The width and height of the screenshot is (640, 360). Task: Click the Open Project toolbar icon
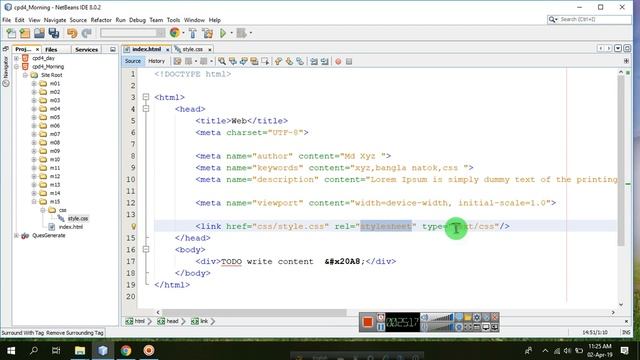[x=39, y=33]
